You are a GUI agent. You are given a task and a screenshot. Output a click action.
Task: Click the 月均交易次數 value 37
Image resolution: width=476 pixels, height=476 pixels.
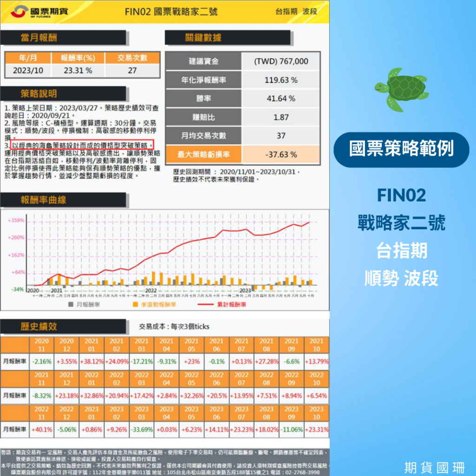pos(281,136)
